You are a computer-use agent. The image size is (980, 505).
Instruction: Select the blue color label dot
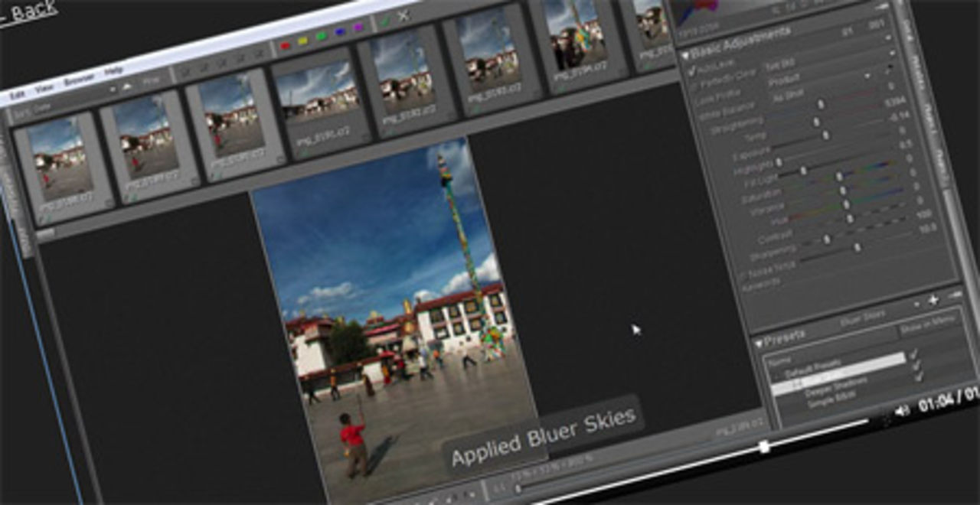(x=340, y=31)
